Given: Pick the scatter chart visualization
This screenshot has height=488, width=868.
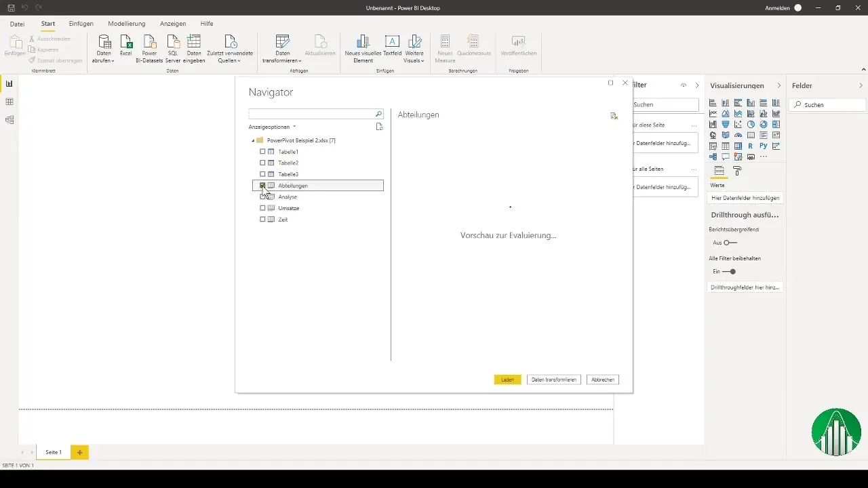Looking at the screenshot, I should click(738, 124).
